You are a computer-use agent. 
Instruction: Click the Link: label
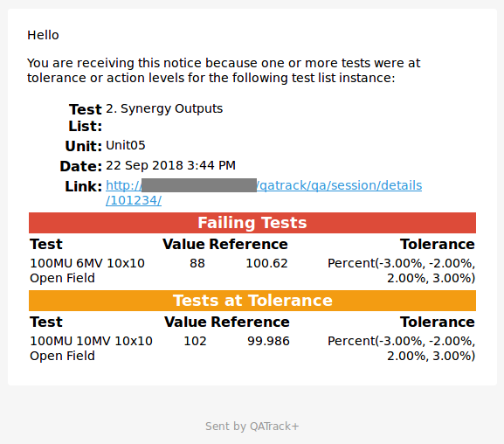pos(84,187)
